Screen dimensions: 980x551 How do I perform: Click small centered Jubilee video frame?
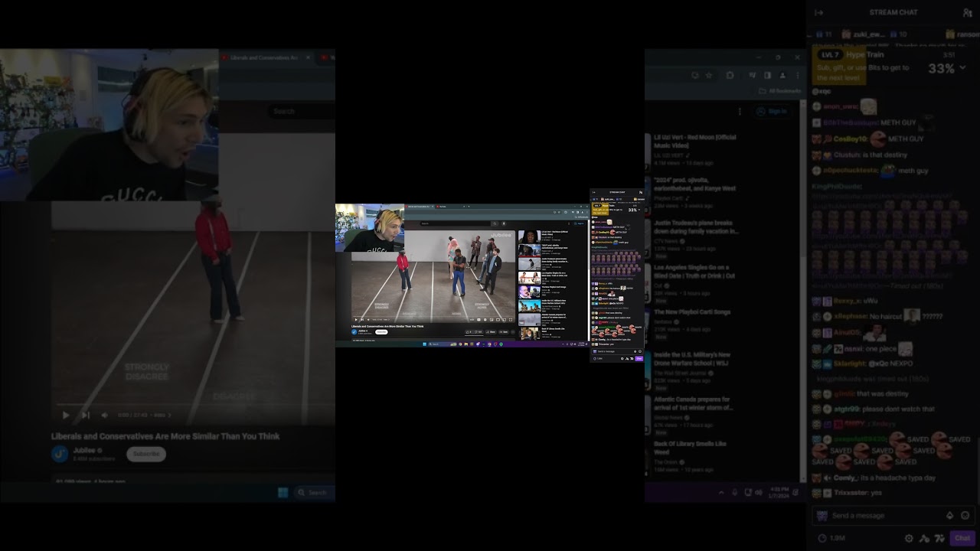(433, 275)
